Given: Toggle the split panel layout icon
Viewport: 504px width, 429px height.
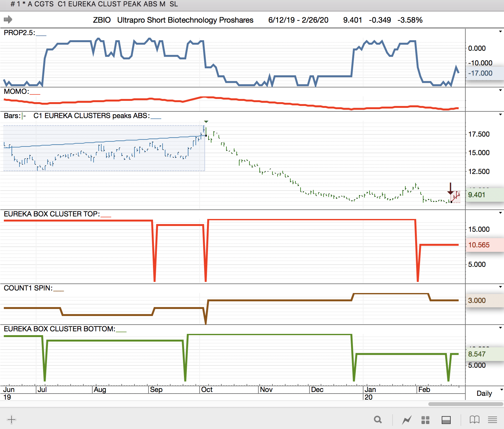Looking at the screenshot, I should (446, 420).
